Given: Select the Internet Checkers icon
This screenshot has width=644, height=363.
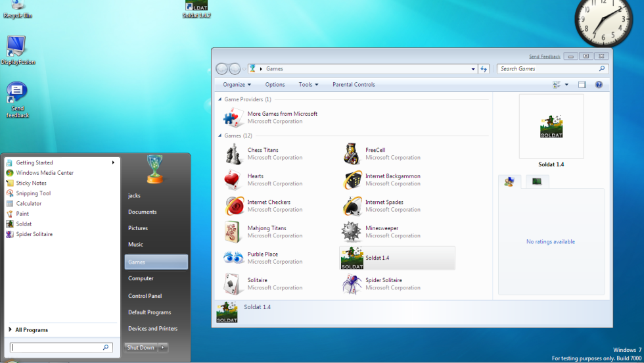Looking at the screenshot, I should pyautogui.click(x=234, y=206).
